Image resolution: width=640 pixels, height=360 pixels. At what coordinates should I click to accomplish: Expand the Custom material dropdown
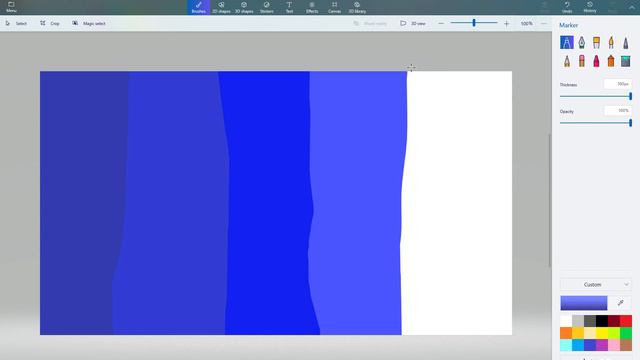point(596,284)
